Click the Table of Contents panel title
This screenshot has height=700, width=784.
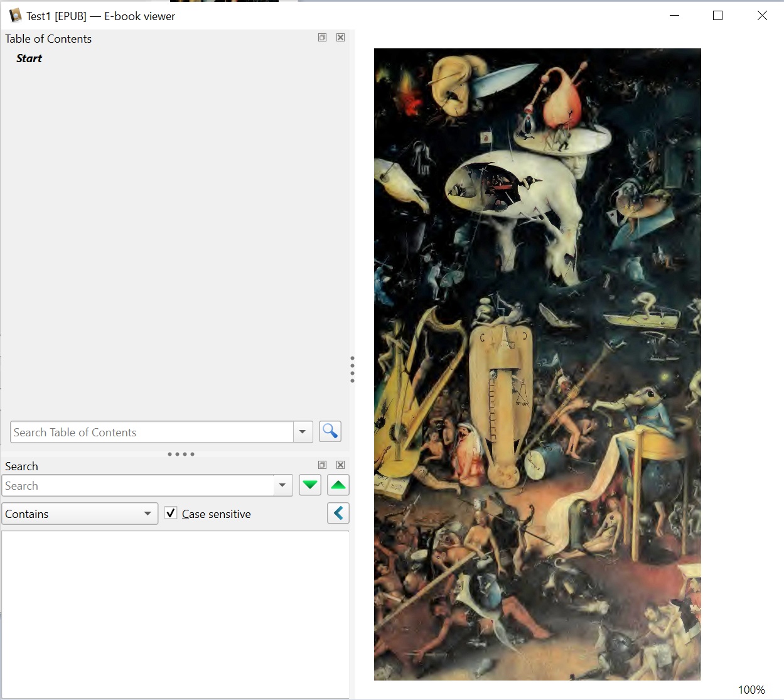pyautogui.click(x=48, y=38)
